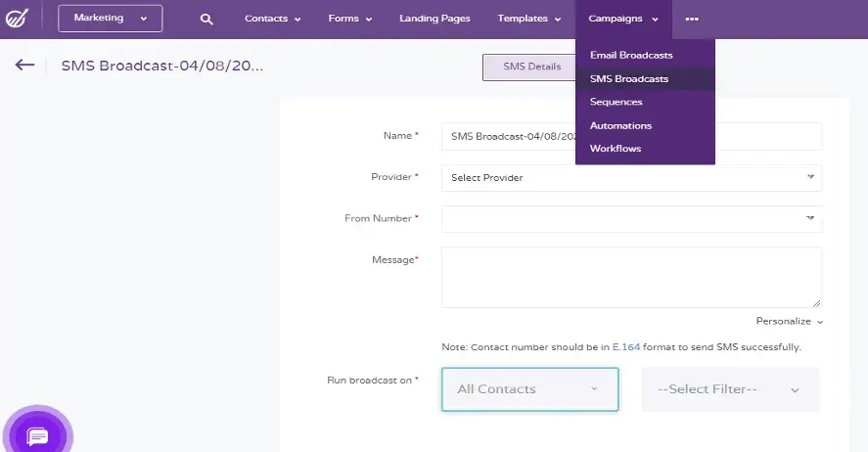This screenshot has width=868, height=452.
Task: Click the SMS Broadcast page title
Action: click(162, 66)
